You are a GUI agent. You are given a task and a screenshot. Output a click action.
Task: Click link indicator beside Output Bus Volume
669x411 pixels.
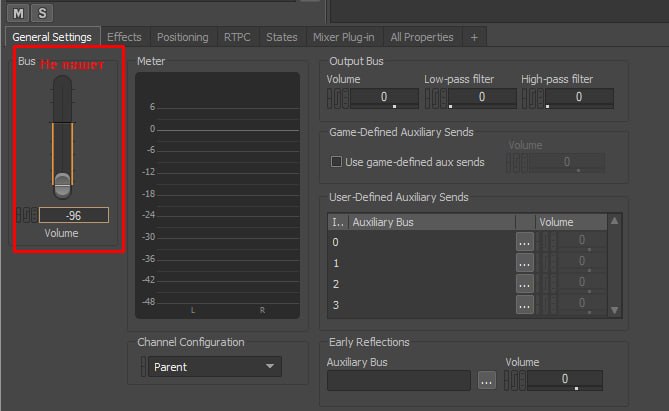coord(339,98)
